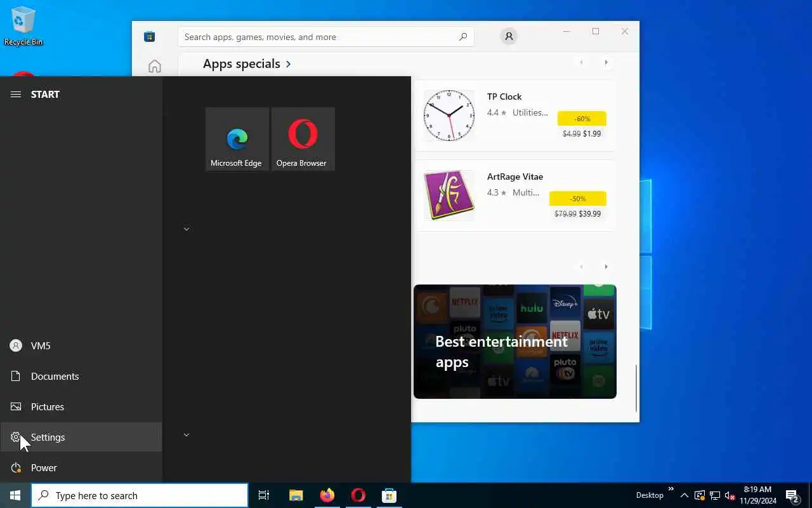
Task: Click the Desktop toolbar label
Action: tap(650, 495)
